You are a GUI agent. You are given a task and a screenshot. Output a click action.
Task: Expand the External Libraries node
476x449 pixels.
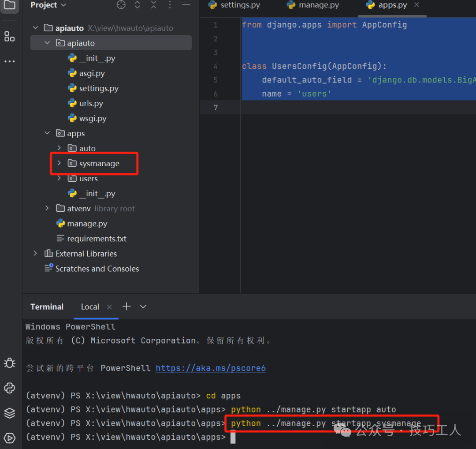(36, 254)
